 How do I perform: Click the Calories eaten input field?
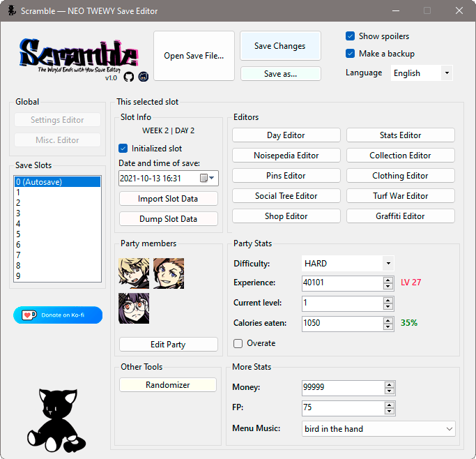342,323
